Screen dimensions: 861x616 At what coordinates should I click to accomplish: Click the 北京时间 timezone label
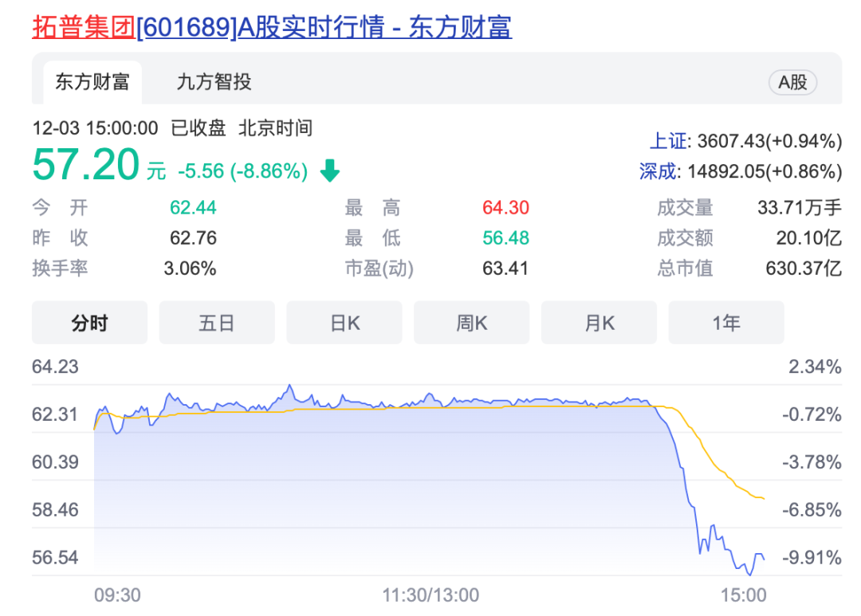pyautogui.click(x=275, y=128)
